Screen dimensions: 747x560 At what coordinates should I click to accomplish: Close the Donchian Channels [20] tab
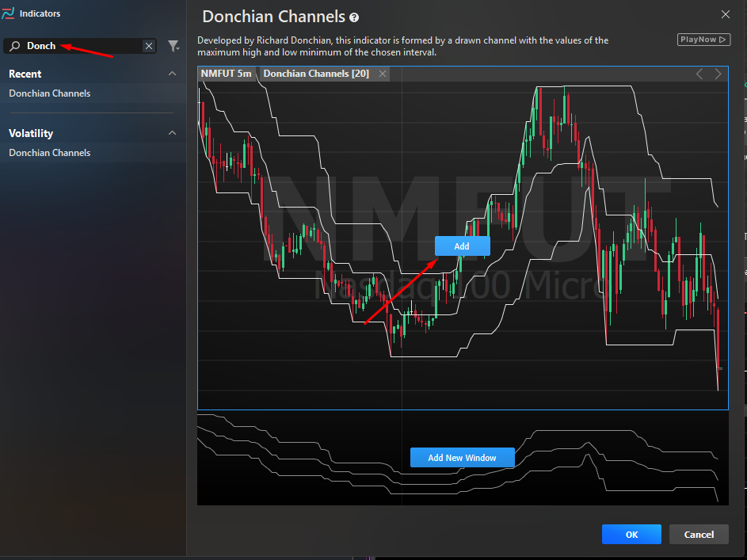[382, 74]
